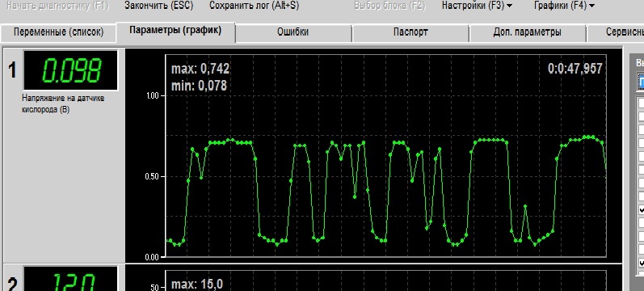The height and width of the screenshot is (291, 644).
Task: Click the second channel 12.0 readout
Action: click(70, 280)
